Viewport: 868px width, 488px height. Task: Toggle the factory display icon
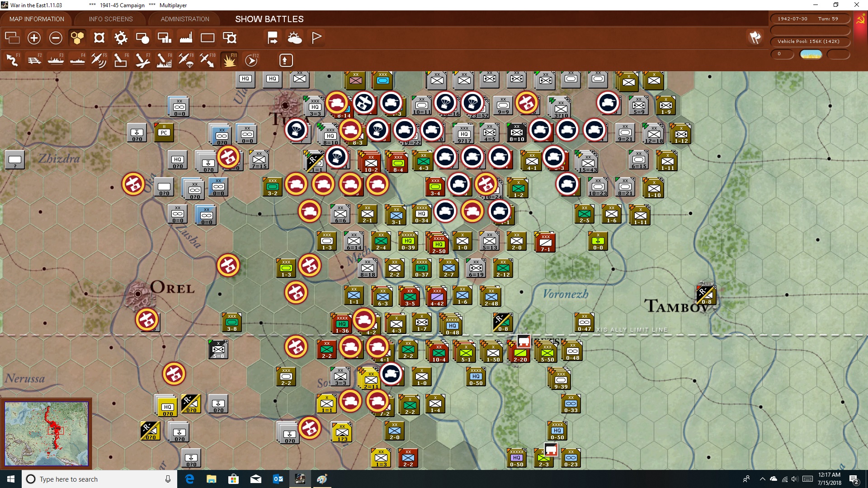(186, 38)
